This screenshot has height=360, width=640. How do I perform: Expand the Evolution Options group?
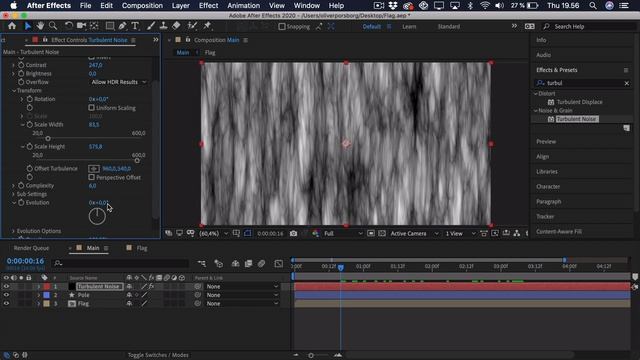pyautogui.click(x=13, y=231)
